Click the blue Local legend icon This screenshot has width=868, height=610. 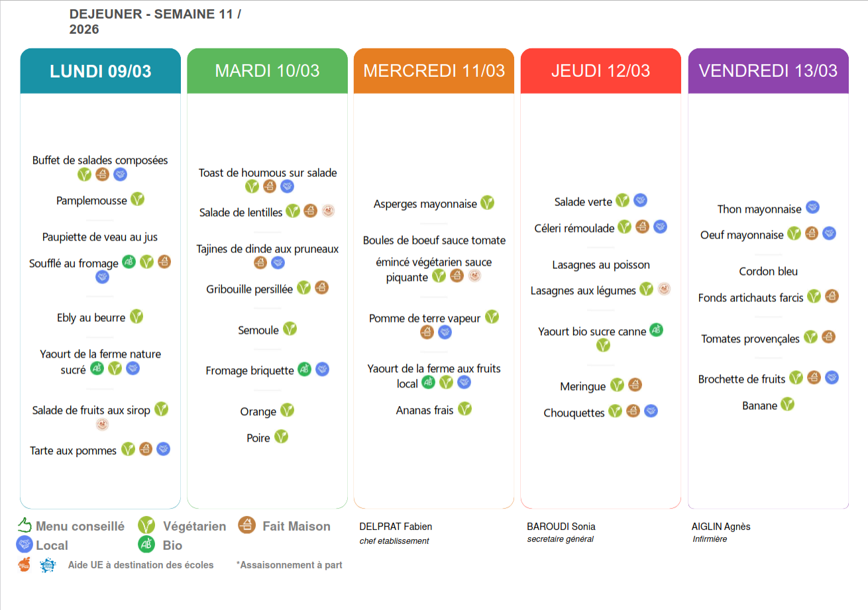point(25,544)
